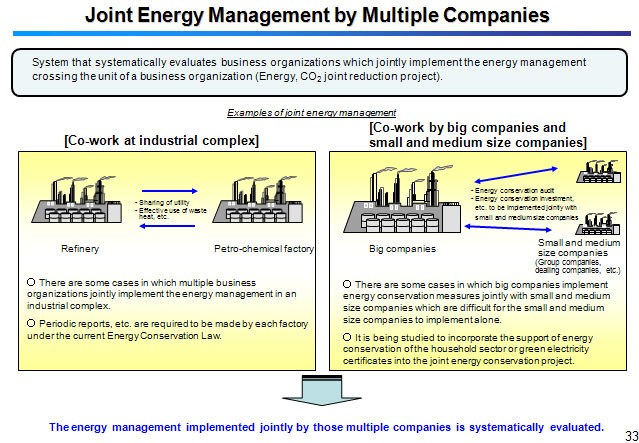Click the 'Refinery' label

click(80, 249)
